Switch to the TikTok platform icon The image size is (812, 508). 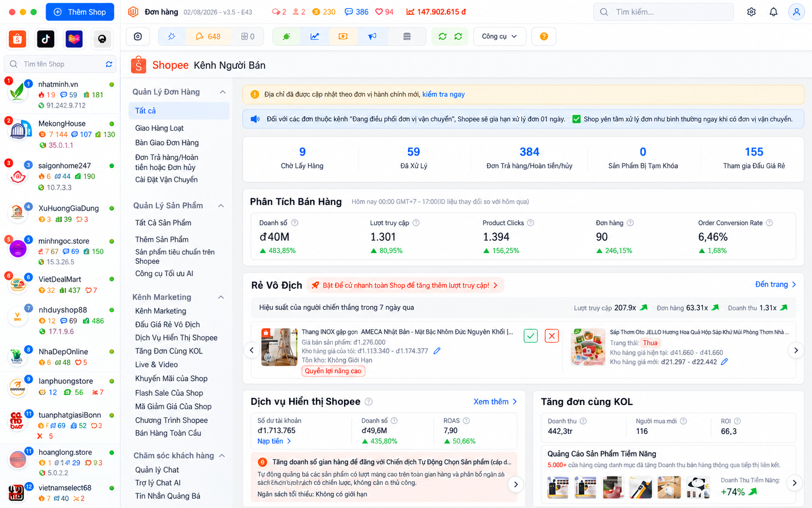pyautogui.click(x=46, y=39)
